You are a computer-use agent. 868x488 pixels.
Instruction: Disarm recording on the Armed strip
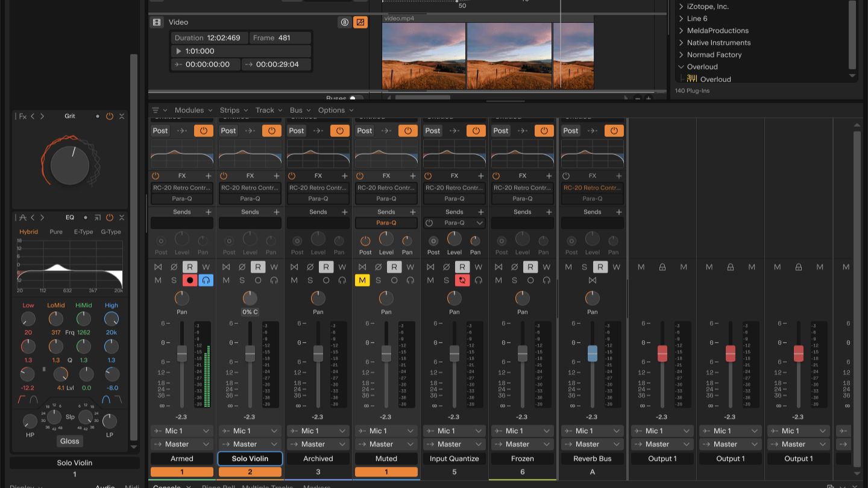click(190, 280)
